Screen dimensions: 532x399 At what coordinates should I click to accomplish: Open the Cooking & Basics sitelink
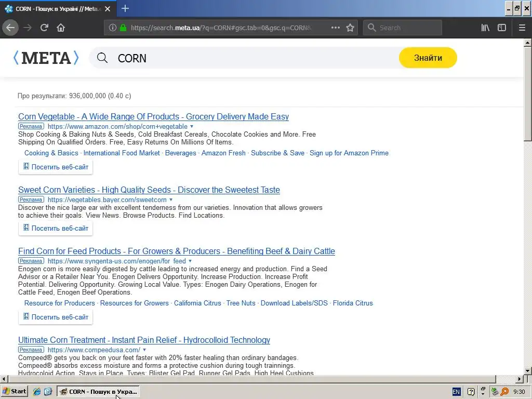[51, 153]
